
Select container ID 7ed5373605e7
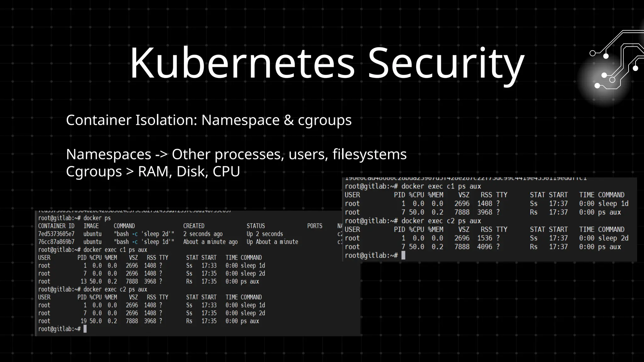pos(56,234)
